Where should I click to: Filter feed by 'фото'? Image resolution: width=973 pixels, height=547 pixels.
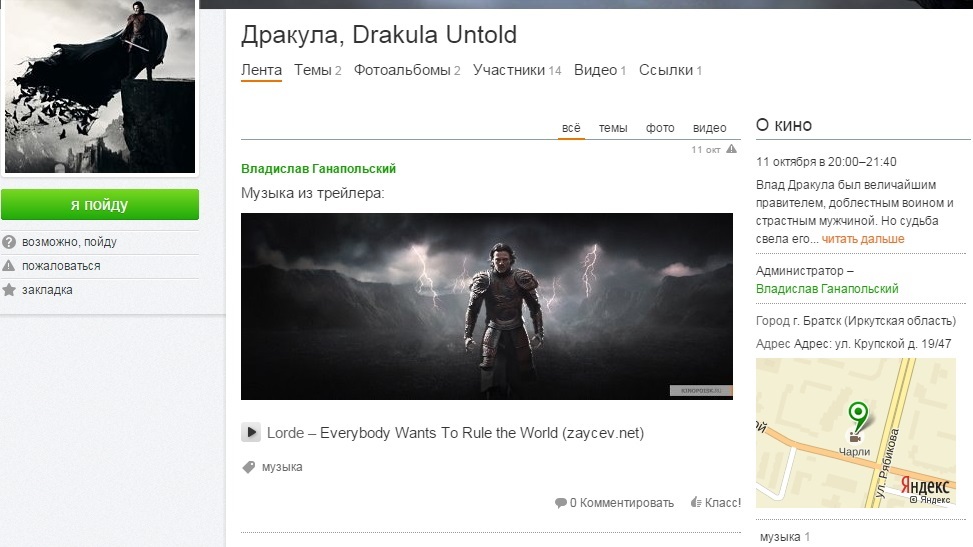pyautogui.click(x=660, y=128)
